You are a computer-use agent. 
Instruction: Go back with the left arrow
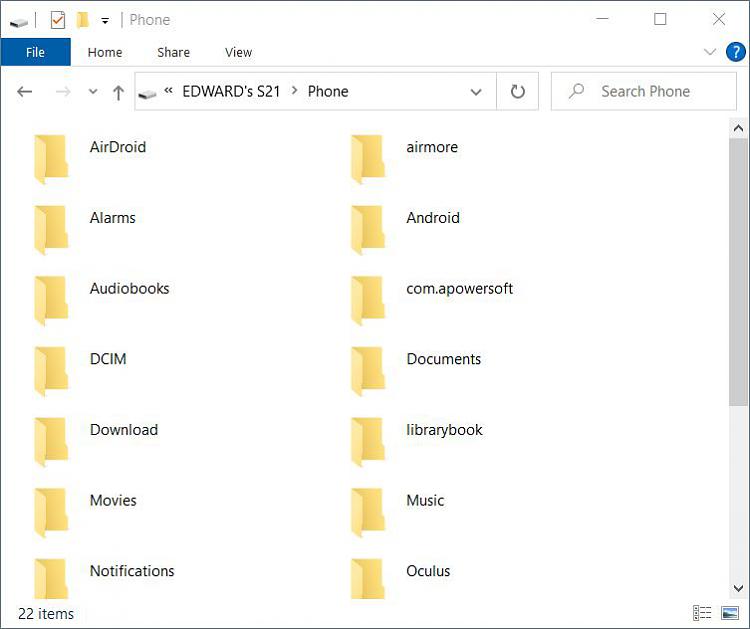[24, 91]
